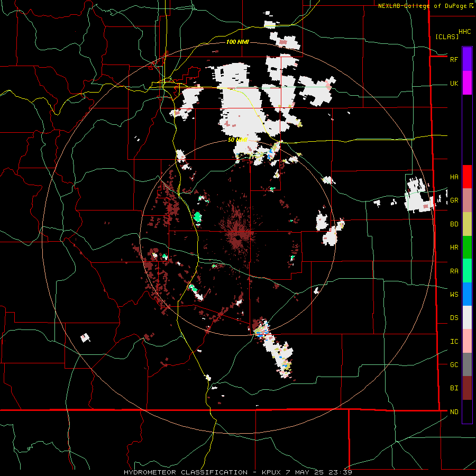Click the 7 MAY 25 date text
This screenshot has width=476, height=476.
[306, 472]
